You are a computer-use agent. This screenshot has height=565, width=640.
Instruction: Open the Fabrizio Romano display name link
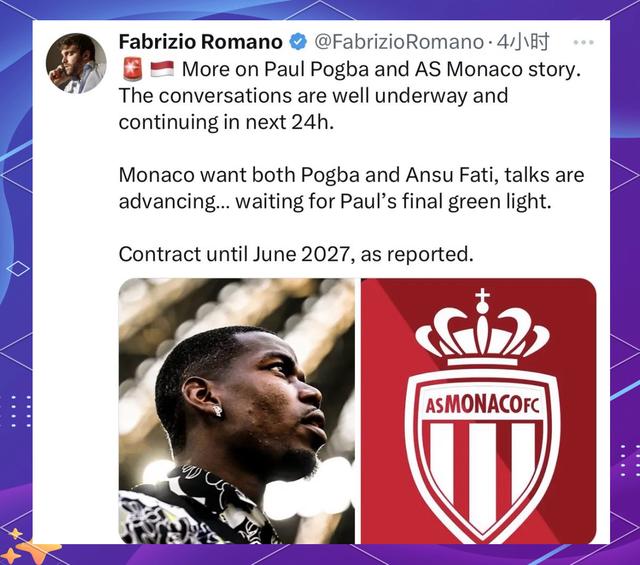(200, 42)
